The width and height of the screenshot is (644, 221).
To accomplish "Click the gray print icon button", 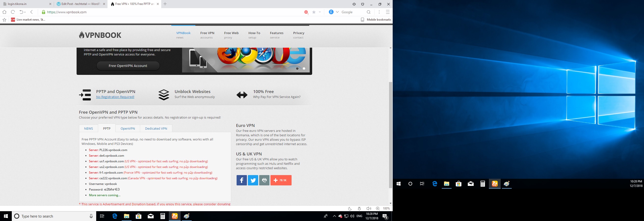I will tap(264, 180).
